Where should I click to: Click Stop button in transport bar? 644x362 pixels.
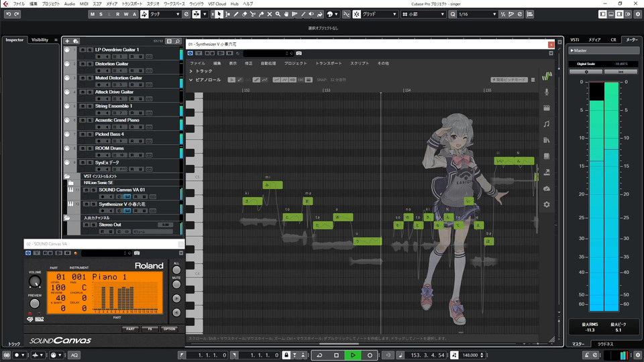coord(336,355)
